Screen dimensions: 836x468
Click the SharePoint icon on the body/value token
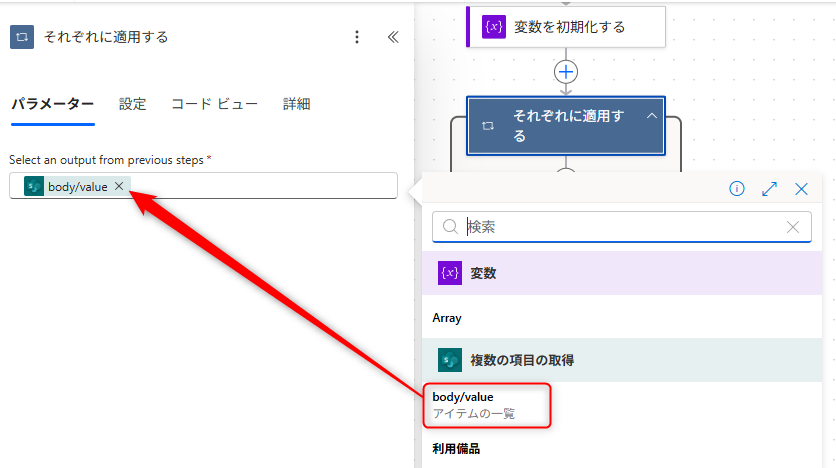34,187
